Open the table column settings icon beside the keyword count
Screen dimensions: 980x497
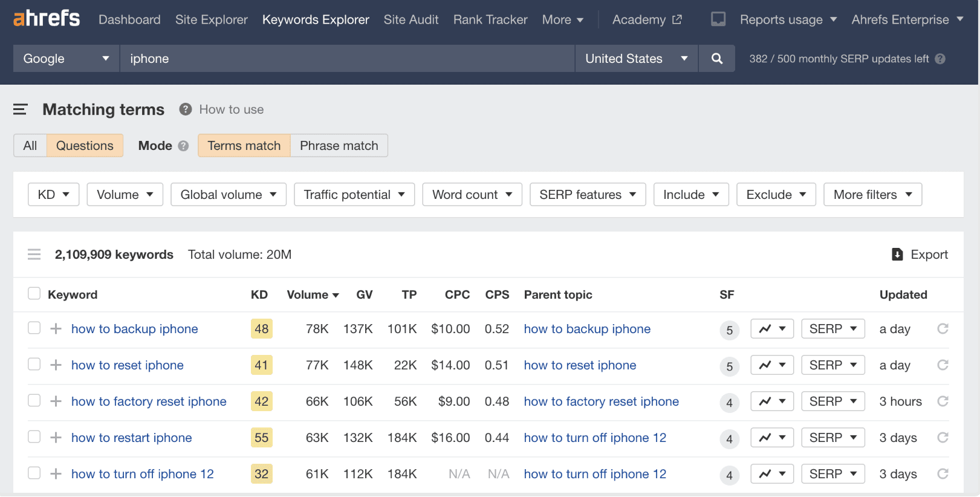[34, 255]
